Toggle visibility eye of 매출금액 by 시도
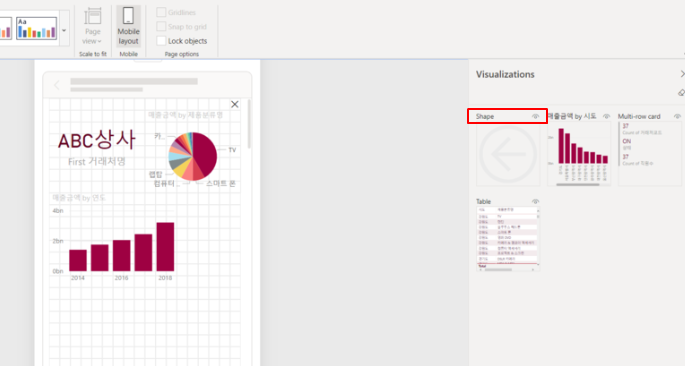The height and width of the screenshot is (366, 685). (606, 116)
